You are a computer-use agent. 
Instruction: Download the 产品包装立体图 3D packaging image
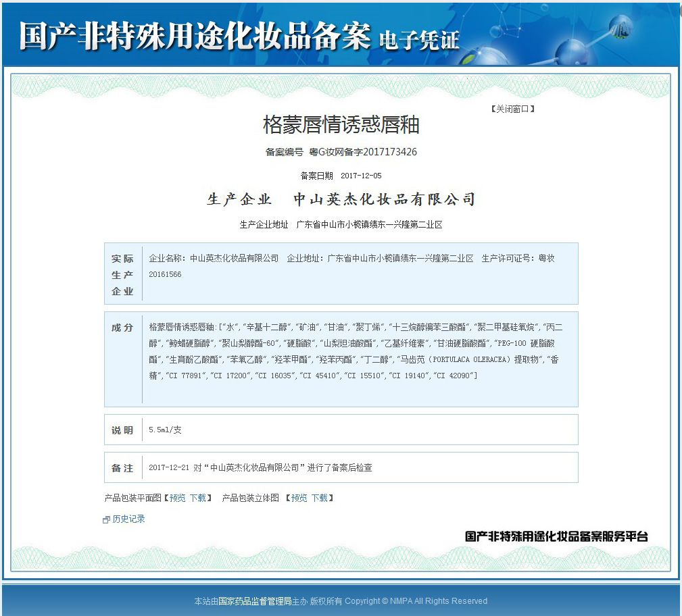coord(319,498)
